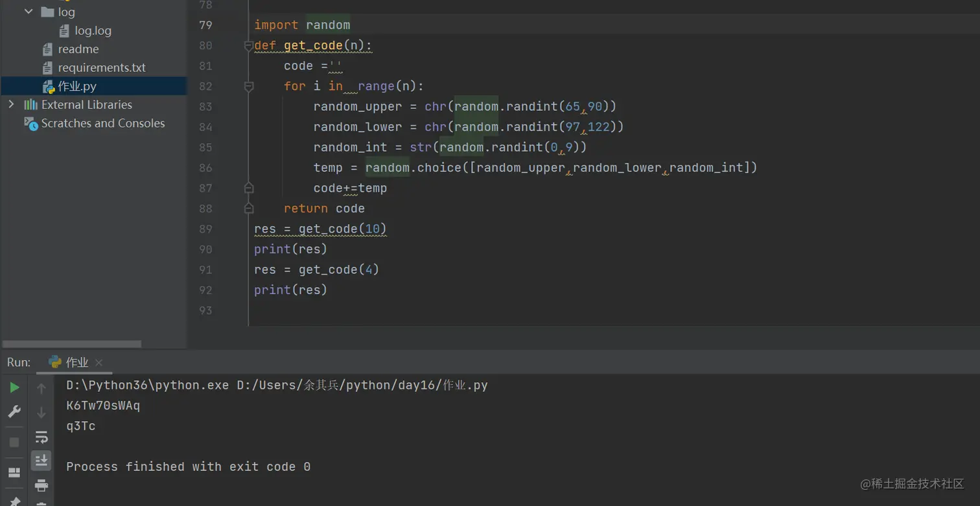Fold the get_code function at line 80

pyautogui.click(x=248, y=46)
